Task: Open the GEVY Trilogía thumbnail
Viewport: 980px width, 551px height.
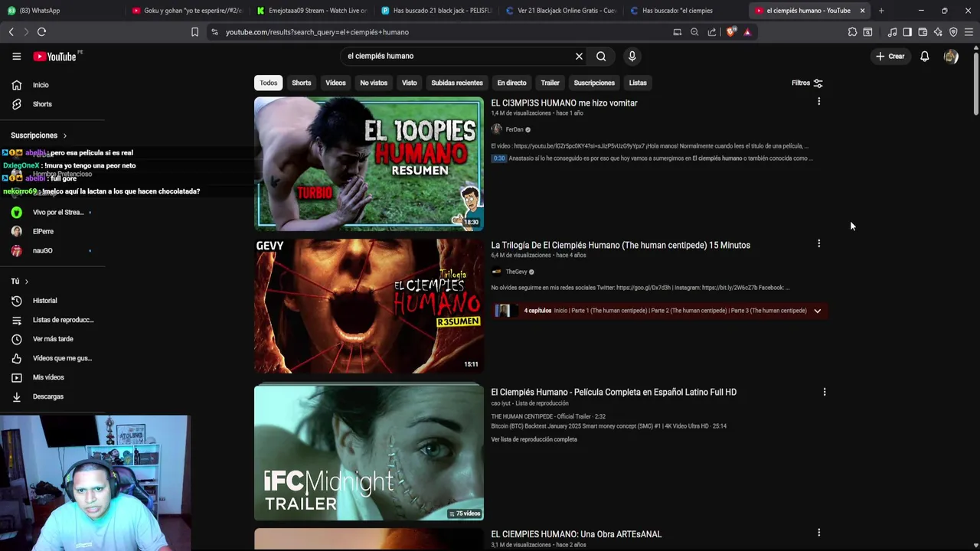Action: [x=369, y=306]
